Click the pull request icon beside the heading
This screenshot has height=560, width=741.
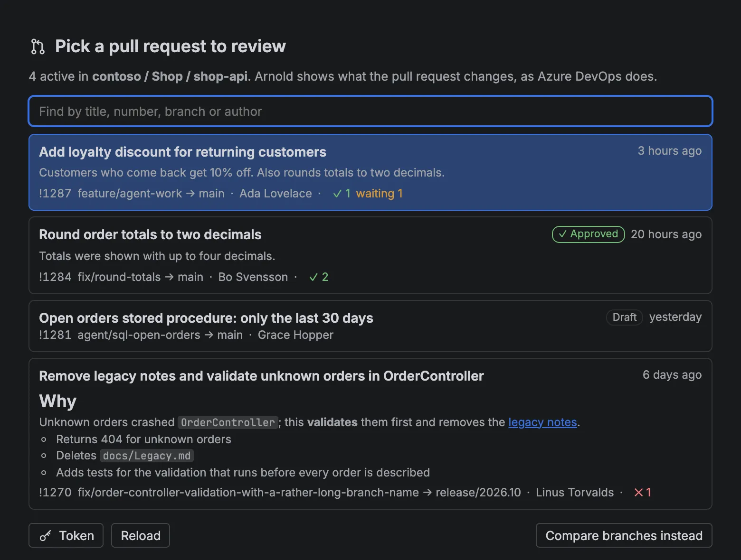coord(38,47)
